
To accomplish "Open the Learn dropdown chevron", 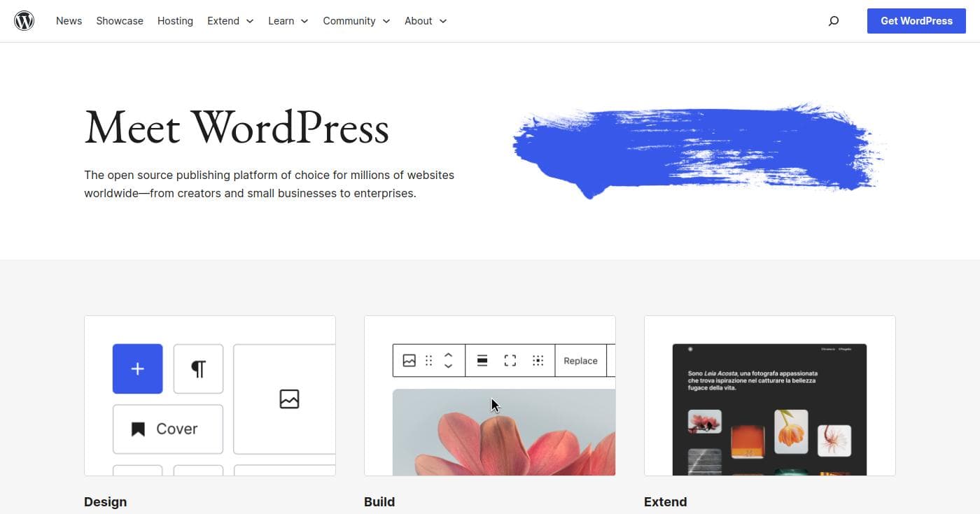I will [x=304, y=22].
